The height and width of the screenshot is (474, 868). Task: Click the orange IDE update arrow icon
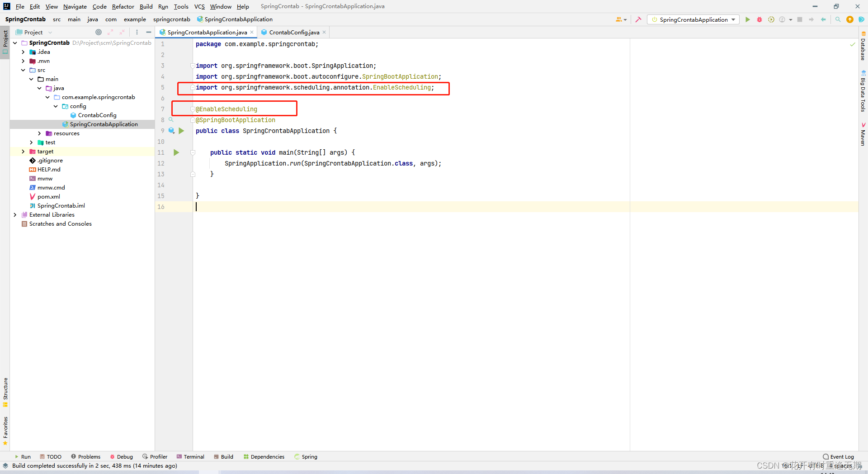[850, 19]
